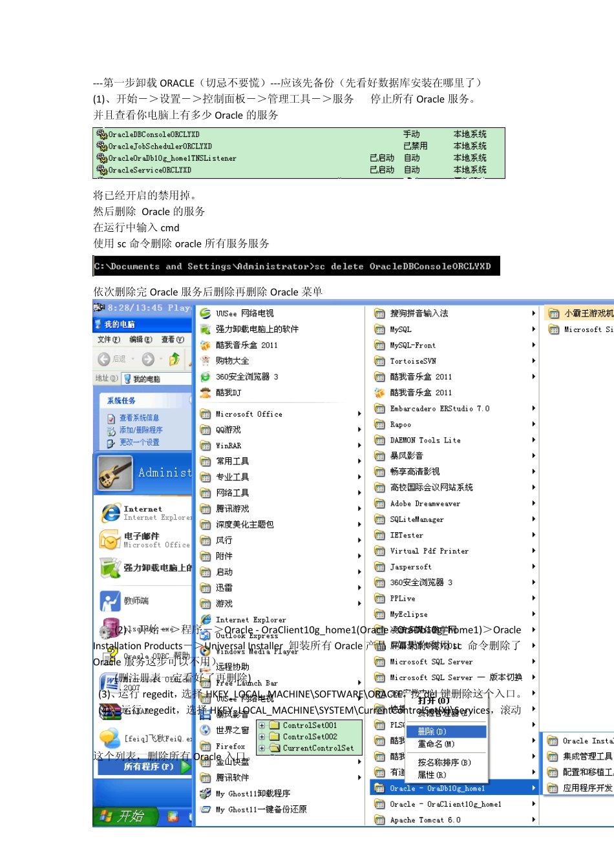
Task: Expand the ControlSet001 registry node
Action: [262, 725]
